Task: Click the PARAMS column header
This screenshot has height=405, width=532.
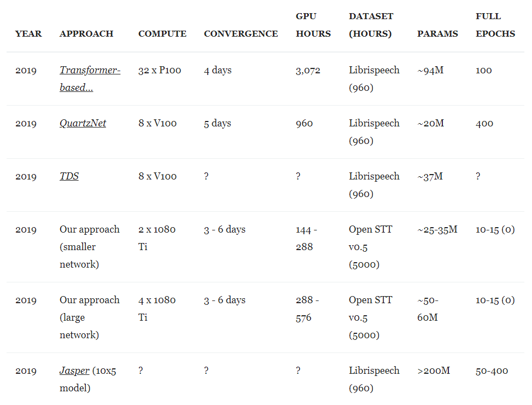Action: pyautogui.click(x=437, y=33)
